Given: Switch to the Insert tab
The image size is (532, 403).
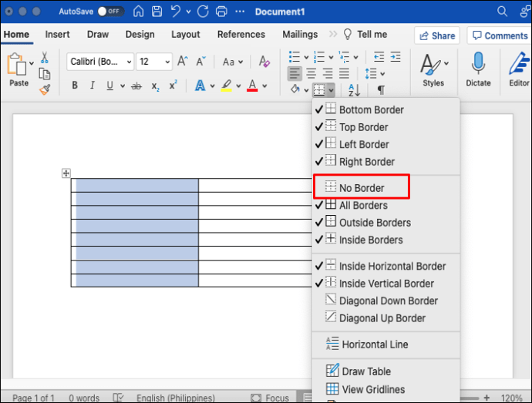Looking at the screenshot, I should [x=57, y=35].
